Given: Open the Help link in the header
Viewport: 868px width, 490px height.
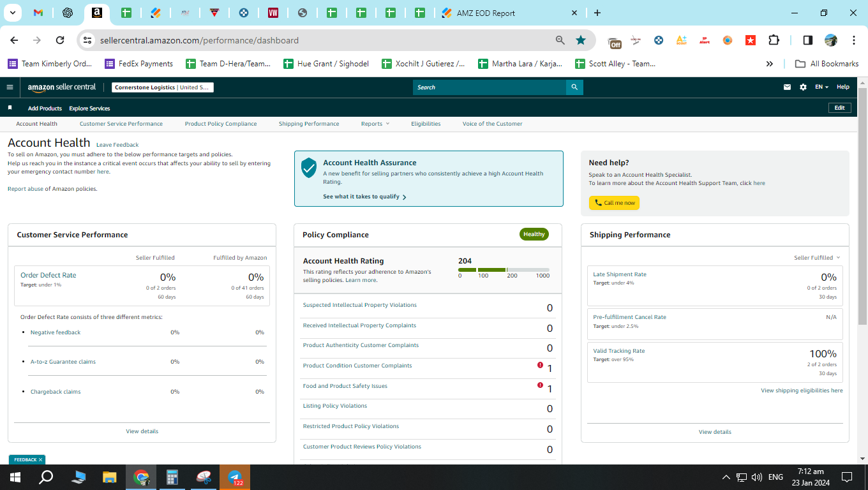Looking at the screenshot, I should pyautogui.click(x=843, y=87).
